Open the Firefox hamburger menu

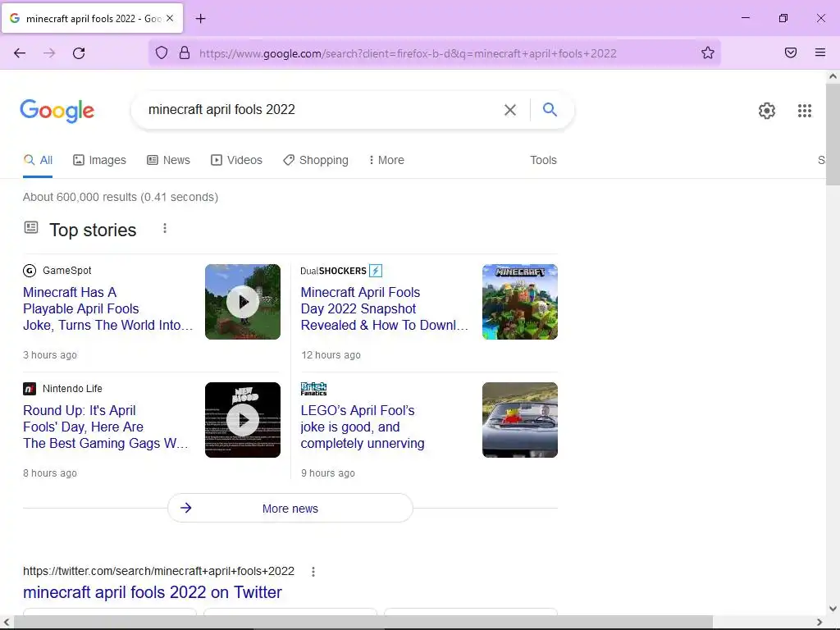coord(820,52)
